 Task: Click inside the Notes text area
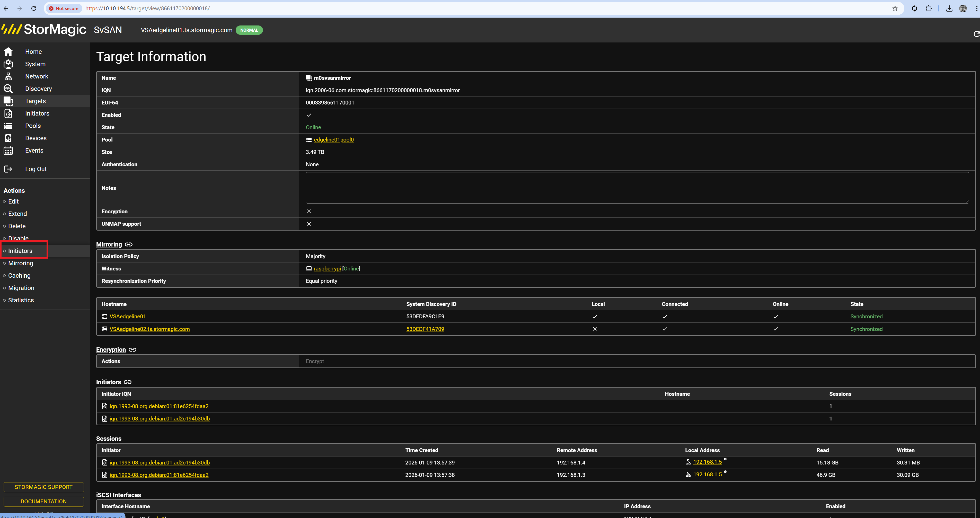point(637,188)
